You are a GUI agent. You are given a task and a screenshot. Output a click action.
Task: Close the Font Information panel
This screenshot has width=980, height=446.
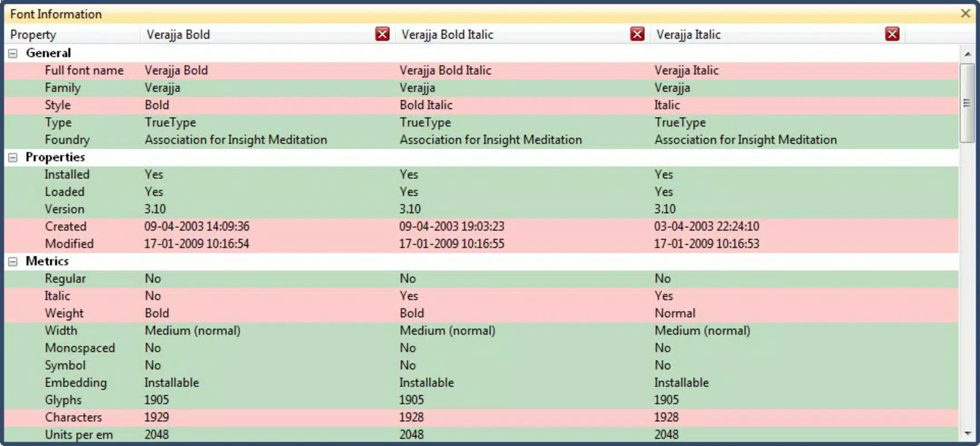click(966, 13)
